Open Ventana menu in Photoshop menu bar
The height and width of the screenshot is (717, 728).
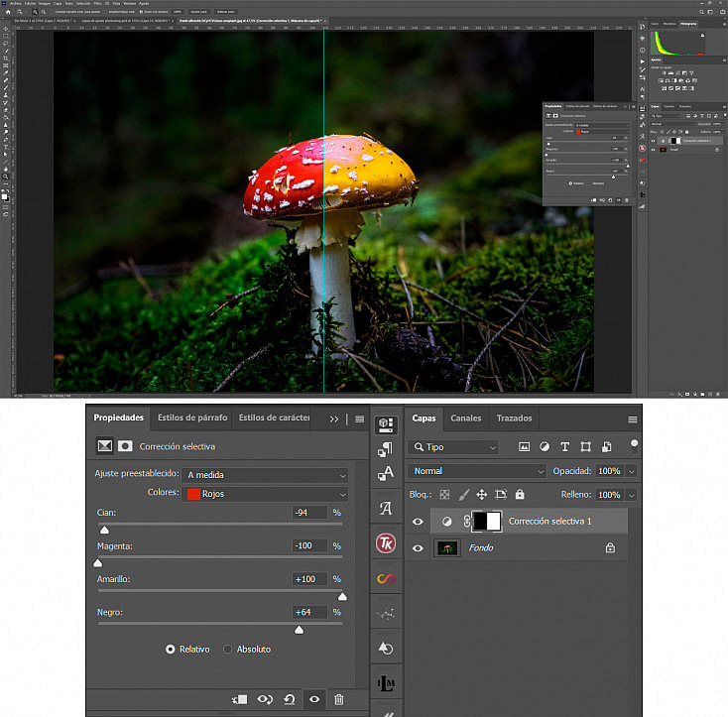[130, 3]
